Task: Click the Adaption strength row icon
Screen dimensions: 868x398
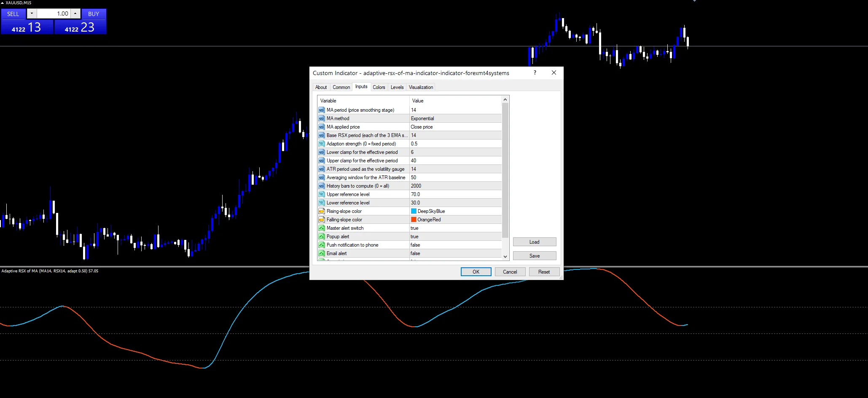Action: pyautogui.click(x=321, y=144)
